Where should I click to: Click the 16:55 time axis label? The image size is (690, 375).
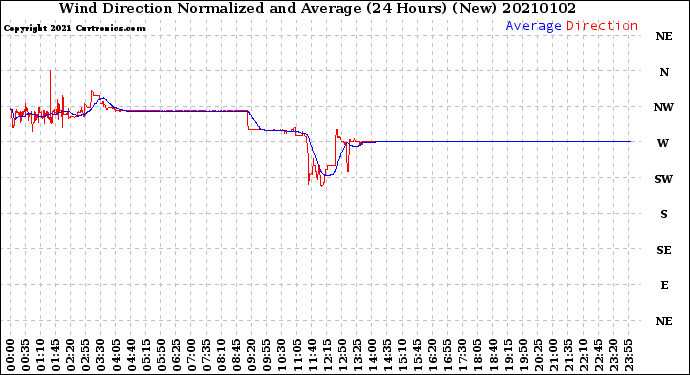click(x=448, y=355)
